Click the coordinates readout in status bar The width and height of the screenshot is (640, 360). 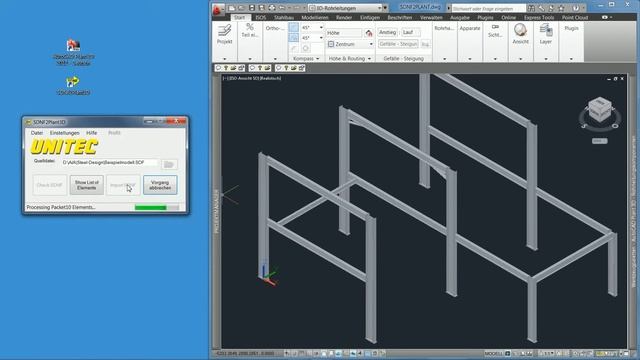pyautogui.click(x=245, y=353)
